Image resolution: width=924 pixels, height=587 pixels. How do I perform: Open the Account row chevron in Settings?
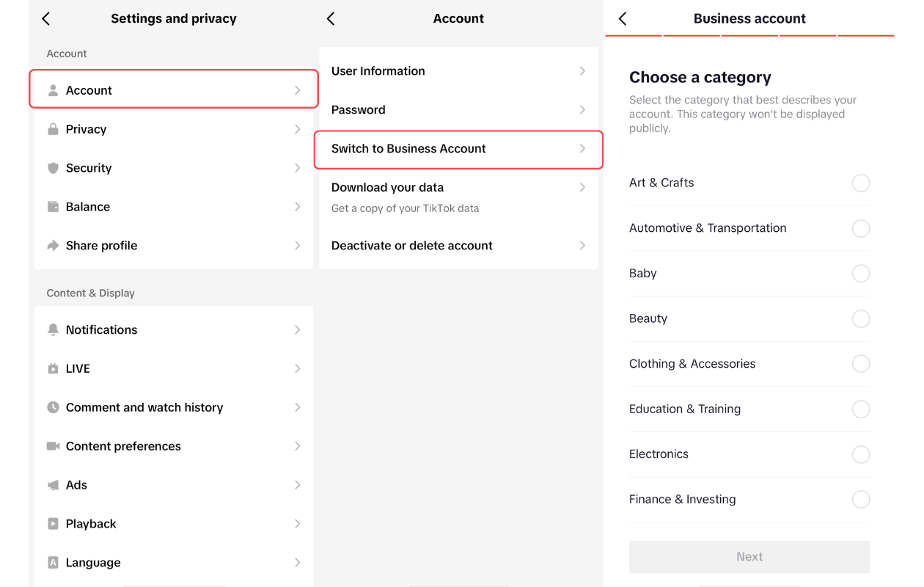click(298, 90)
